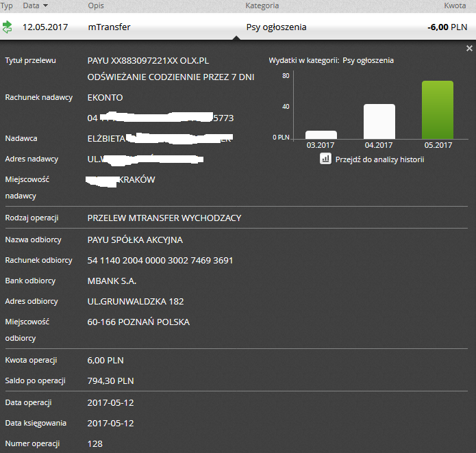
Task: Click the Wydatki w kategorii heading
Action: pos(331,61)
